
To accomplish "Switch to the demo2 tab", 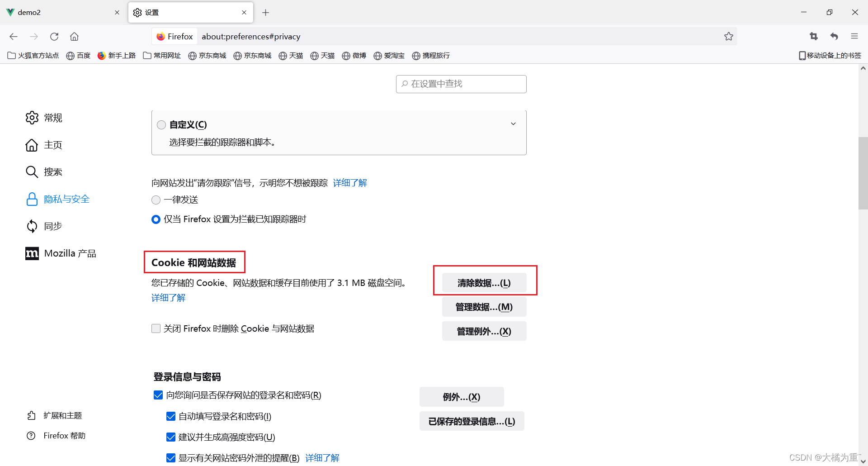I will (63, 13).
